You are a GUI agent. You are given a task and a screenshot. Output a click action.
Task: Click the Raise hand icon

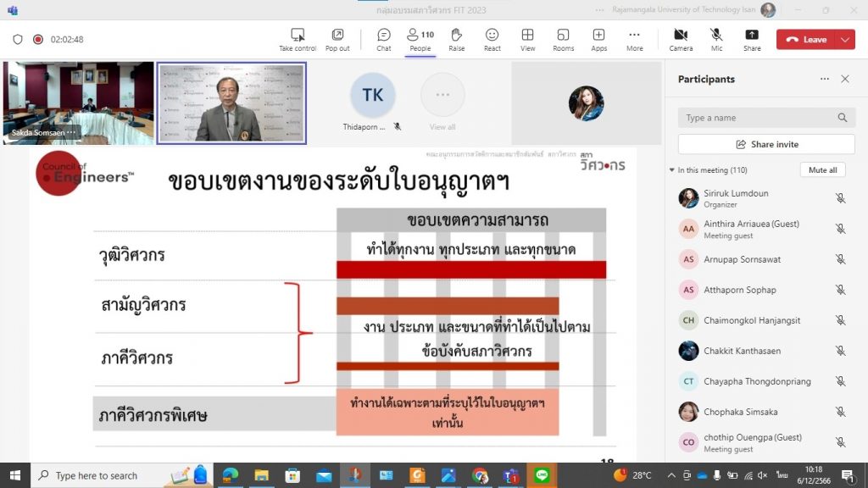tap(456, 39)
